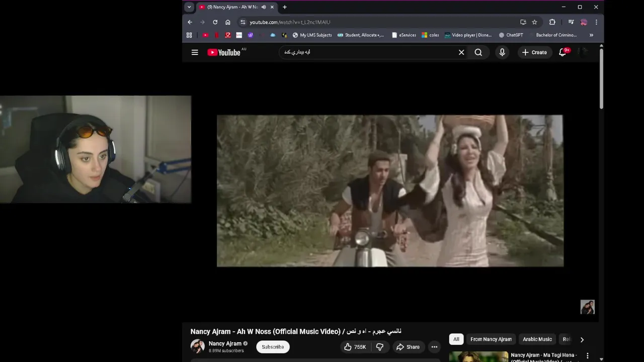Open the YouTube bookmark icon
Screen dimensions: 644x362
[x=205, y=35]
